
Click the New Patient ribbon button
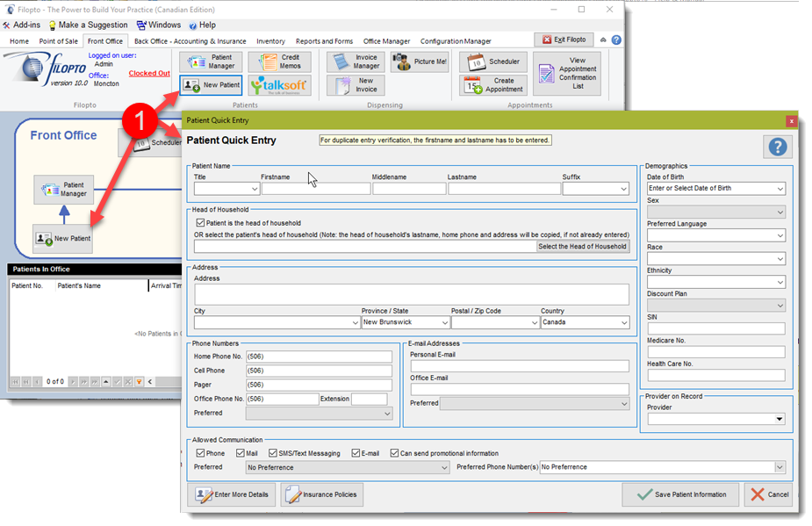pyautogui.click(x=211, y=85)
